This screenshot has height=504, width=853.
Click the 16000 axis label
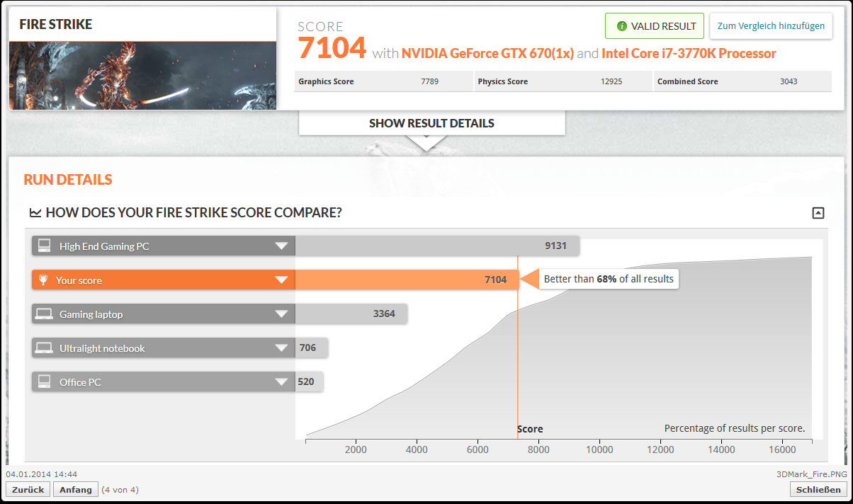(x=781, y=449)
